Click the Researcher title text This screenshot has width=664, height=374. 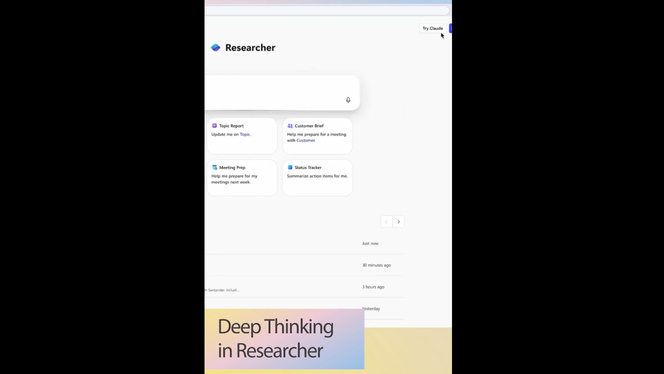250,48
